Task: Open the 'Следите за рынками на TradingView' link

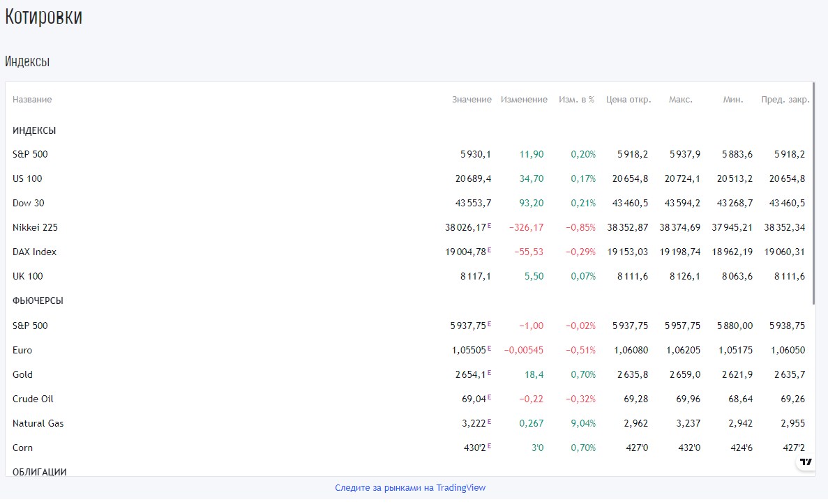Action: [410, 488]
